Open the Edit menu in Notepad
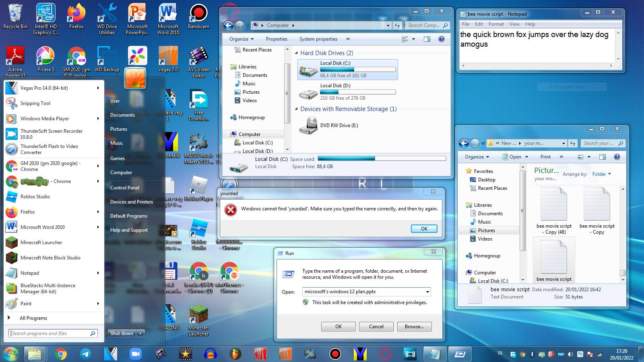 (x=479, y=24)
